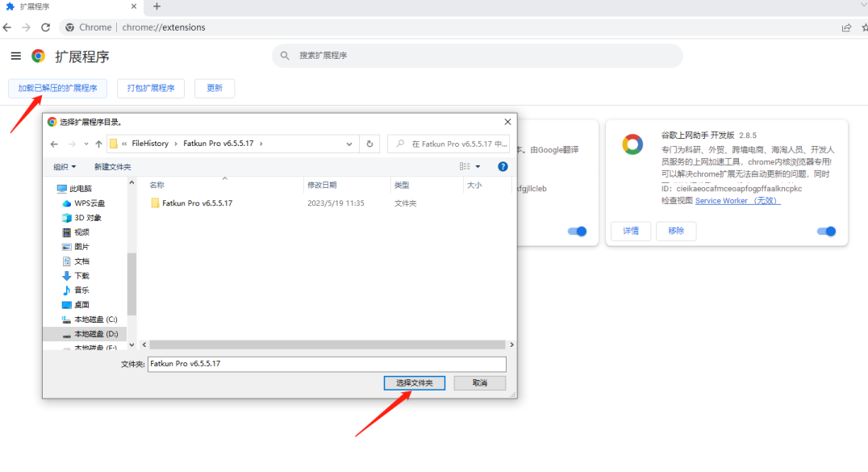The width and height of the screenshot is (868, 472).
Task: Click the browser forward arrow
Action: (26, 27)
